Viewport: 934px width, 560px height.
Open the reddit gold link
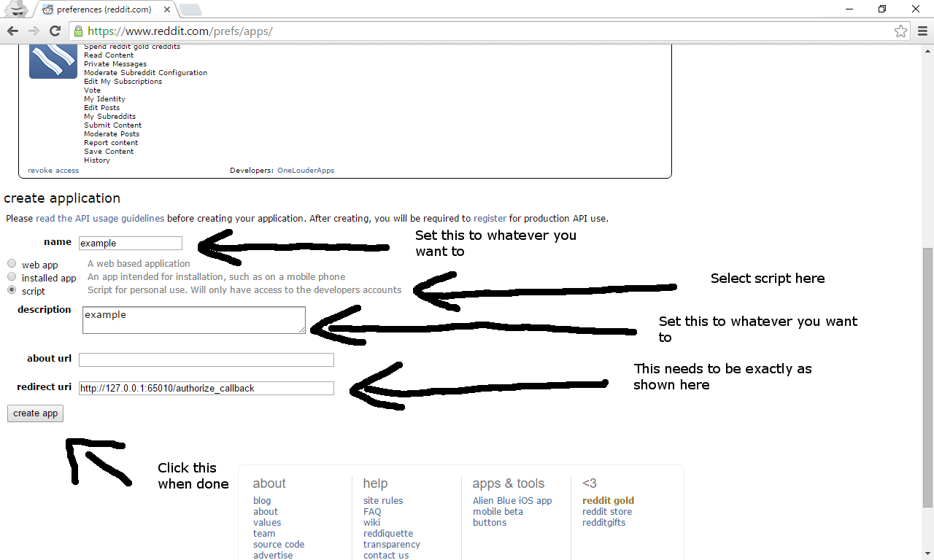pyautogui.click(x=608, y=501)
